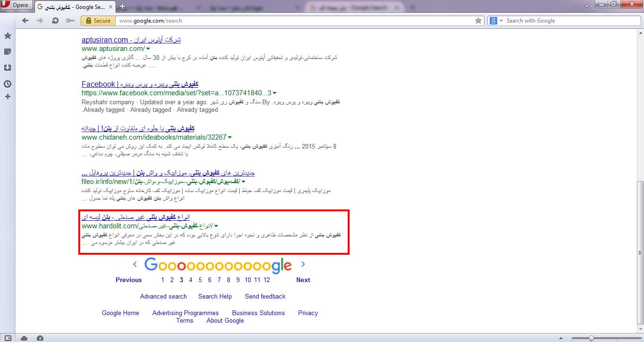Jump to results page 4
This screenshot has width=644, height=342.
point(191,280)
